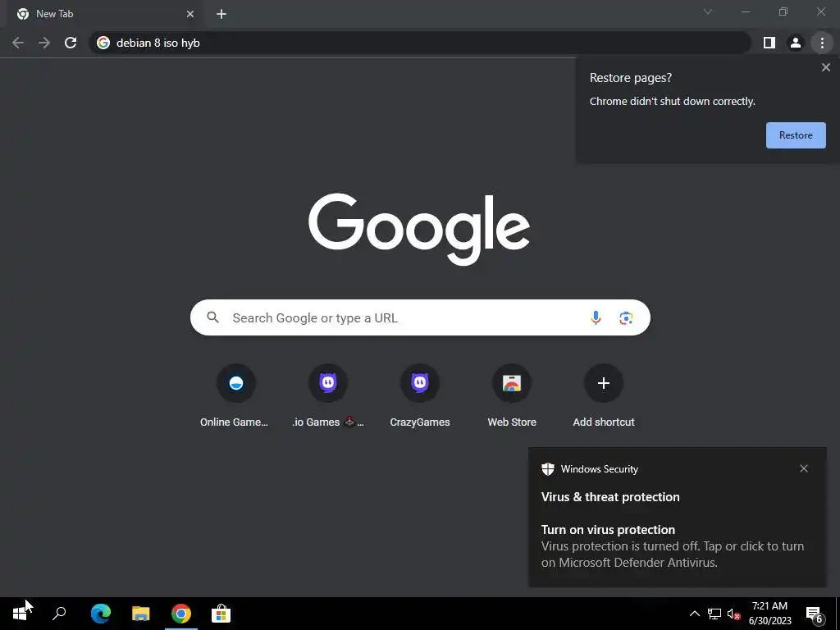Click the Windows Security shield icon
This screenshot has height=630, width=840.
coord(547,469)
